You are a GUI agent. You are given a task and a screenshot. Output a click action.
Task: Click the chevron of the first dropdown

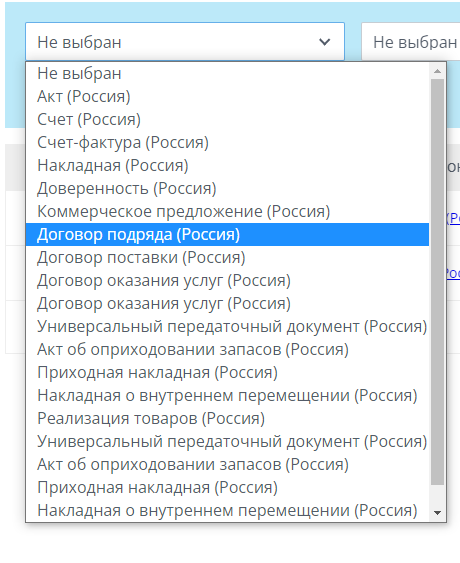325,42
